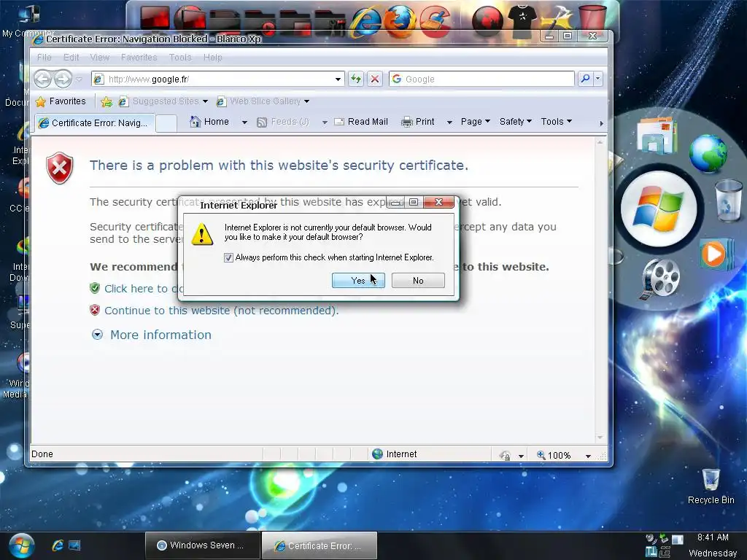Click Certificate Error taskbar item
This screenshot has width=747, height=560.
320,545
